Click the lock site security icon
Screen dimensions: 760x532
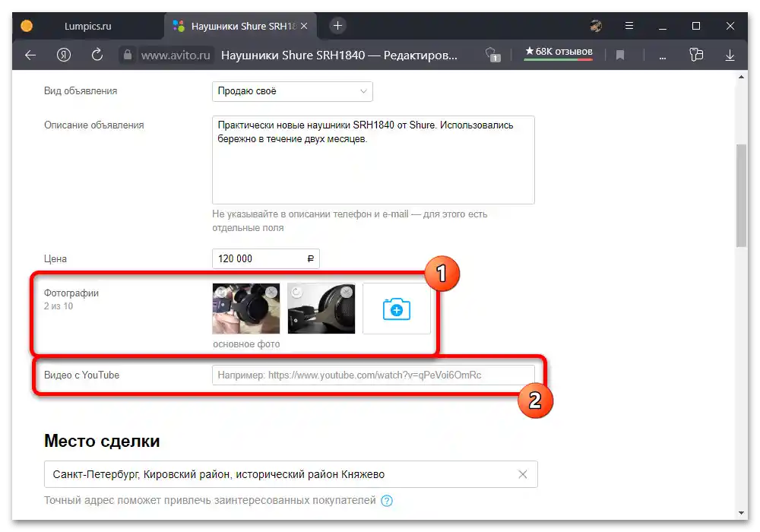[128, 55]
